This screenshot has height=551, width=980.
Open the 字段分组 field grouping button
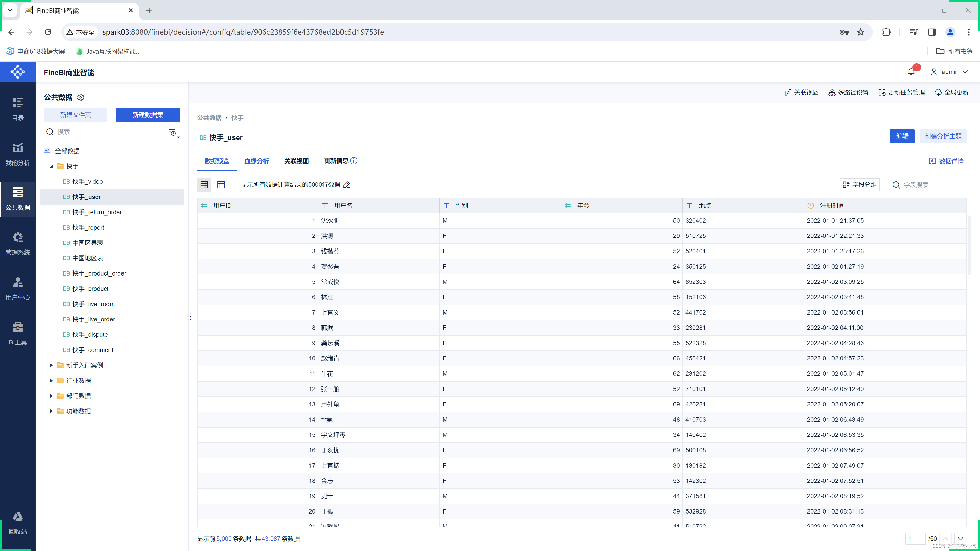(860, 185)
